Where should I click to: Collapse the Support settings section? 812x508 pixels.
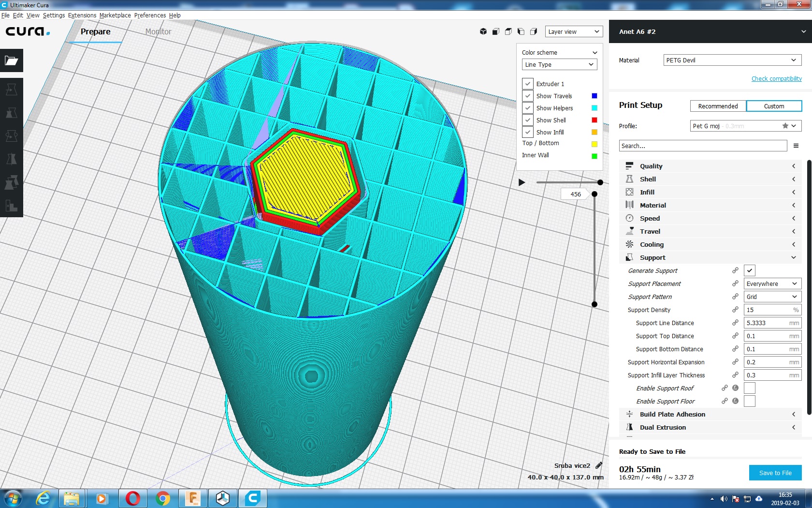[x=710, y=257]
